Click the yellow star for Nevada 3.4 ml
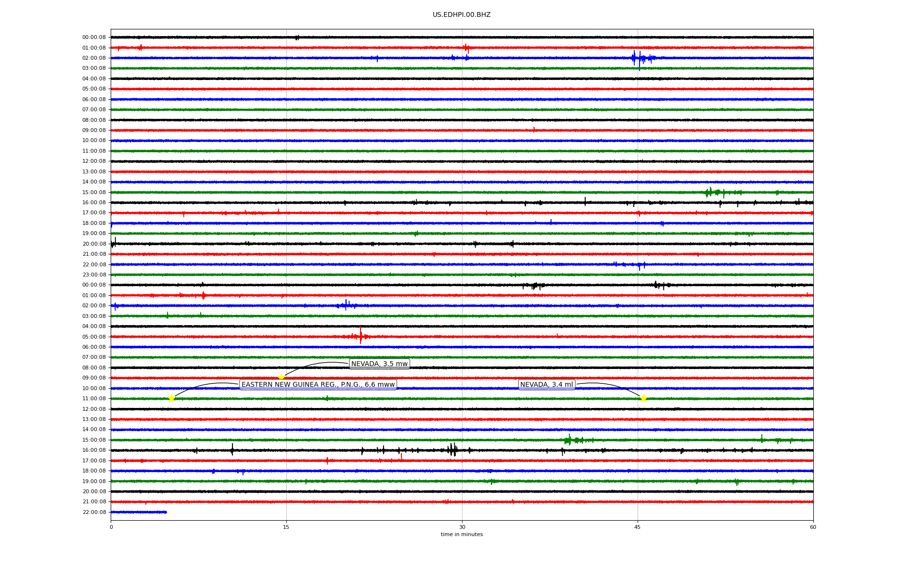924x578 pixels. 643,398
